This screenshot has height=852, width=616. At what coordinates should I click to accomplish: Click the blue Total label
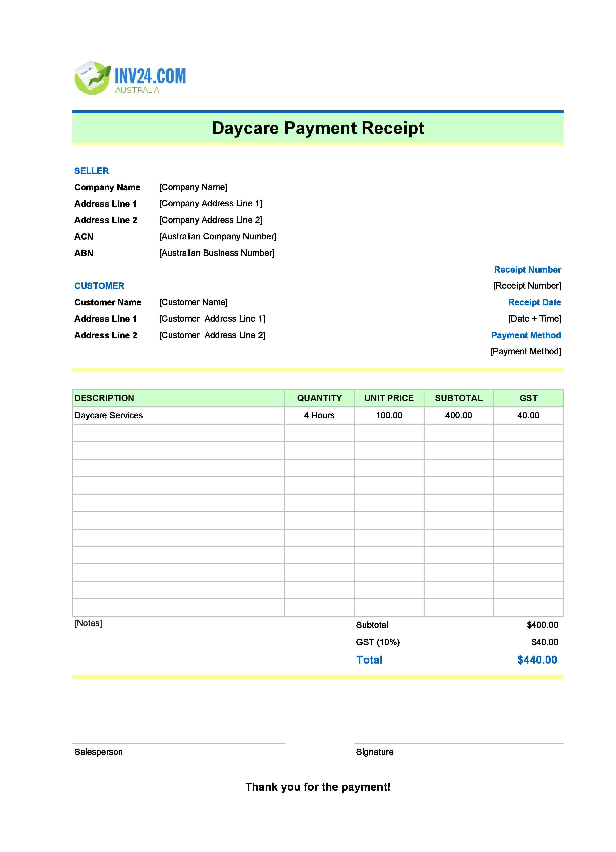(x=369, y=660)
